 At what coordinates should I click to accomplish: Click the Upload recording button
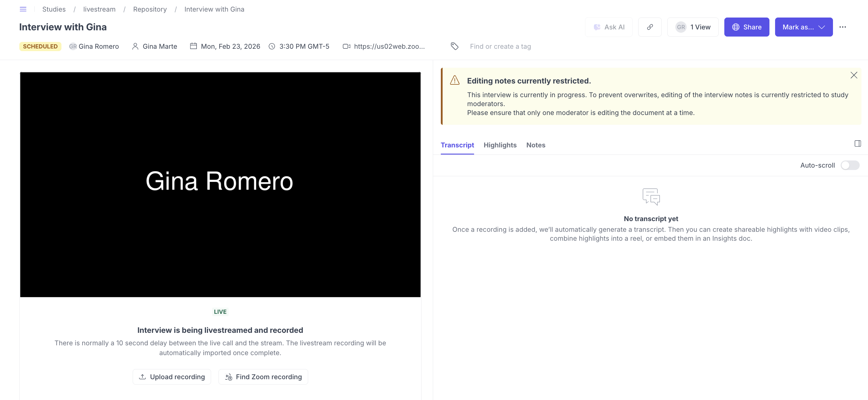point(172,377)
